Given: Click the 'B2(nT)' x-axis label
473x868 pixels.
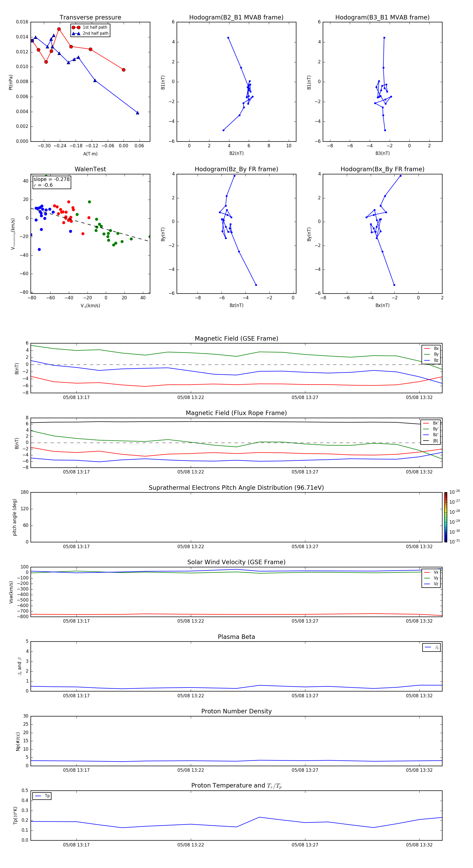Looking at the screenshot, I should point(236,153).
